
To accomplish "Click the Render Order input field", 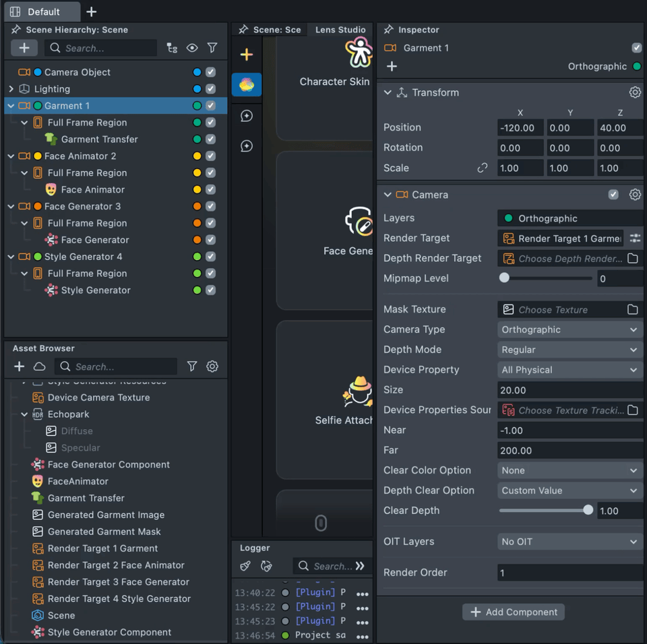I will (569, 573).
